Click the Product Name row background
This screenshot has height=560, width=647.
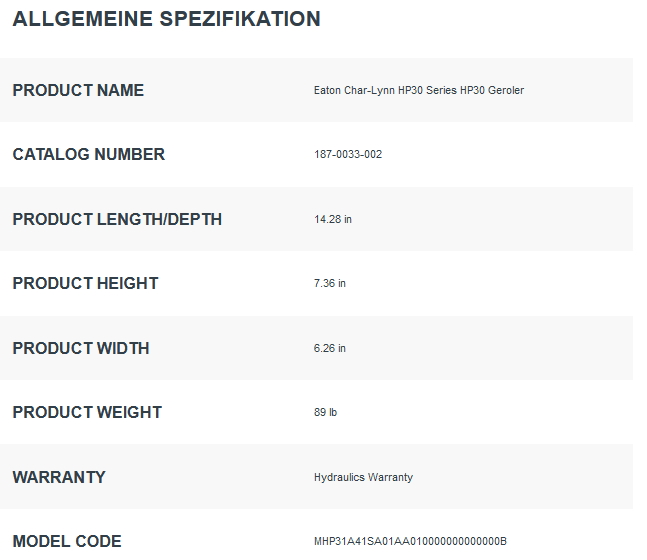pyautogui.click(x=316, y=90)
